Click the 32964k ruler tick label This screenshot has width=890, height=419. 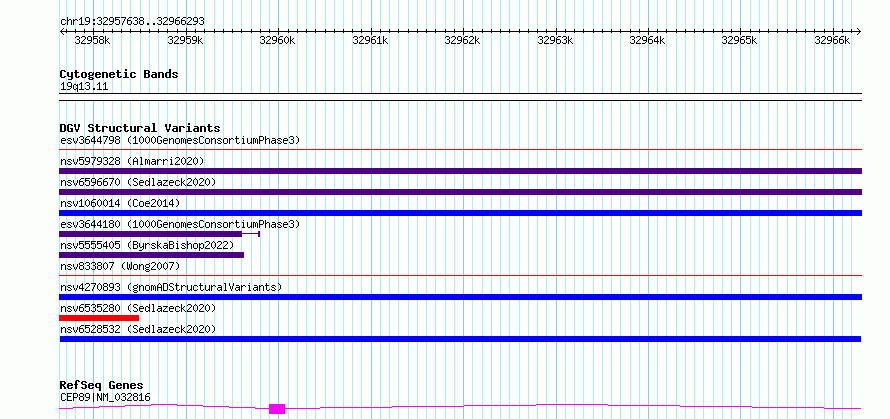pos(648,40)
